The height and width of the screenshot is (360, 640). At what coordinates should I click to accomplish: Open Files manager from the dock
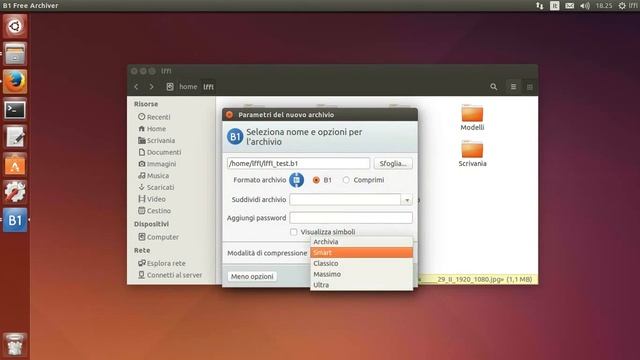point(15,54)
